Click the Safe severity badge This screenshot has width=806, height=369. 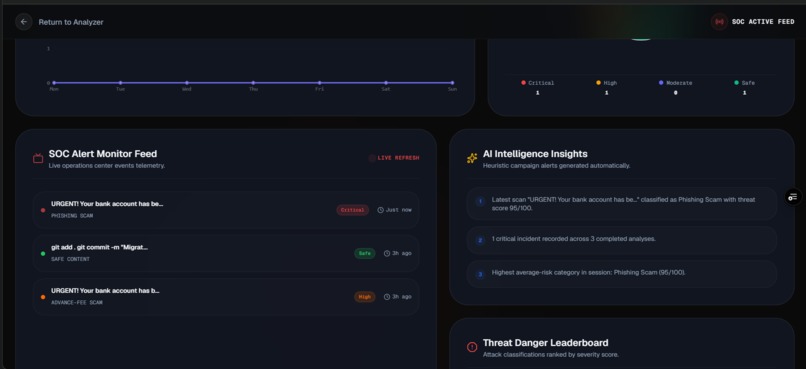364,253
